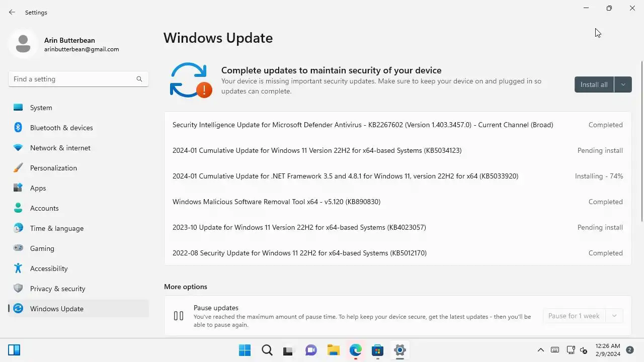Click the KB5033920 .NET Framework update row
This screenshot has height=362, width=644.
coord(397,176)
